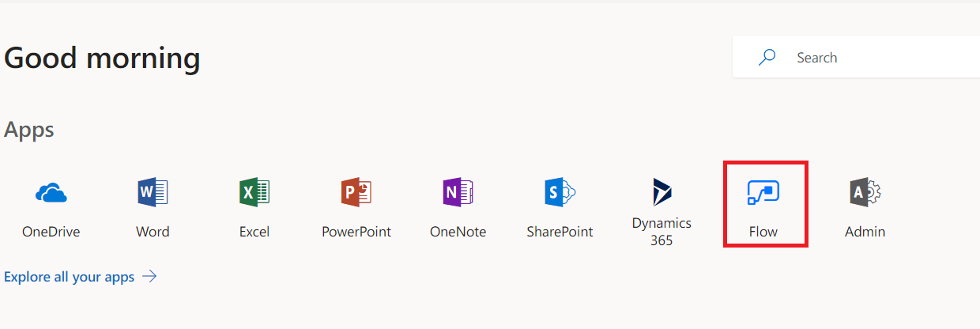Screen dimensions: 980x329
Task: Click the OneDrive label text
Action: [51, 232]
